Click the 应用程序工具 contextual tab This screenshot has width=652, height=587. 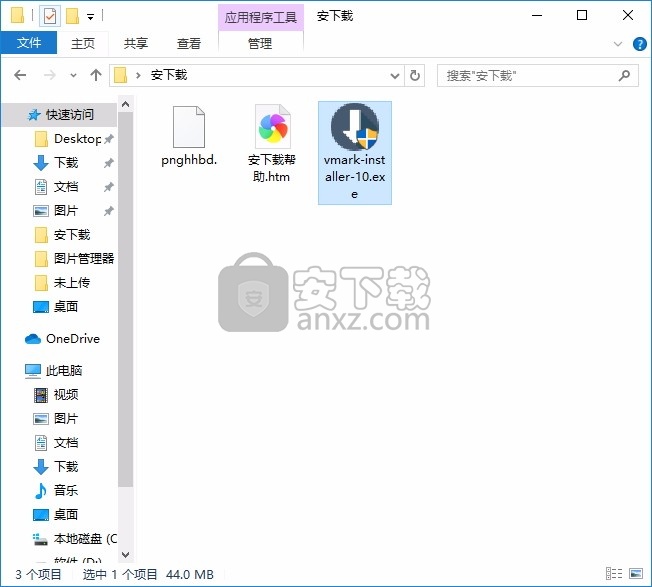coord(261,17)
